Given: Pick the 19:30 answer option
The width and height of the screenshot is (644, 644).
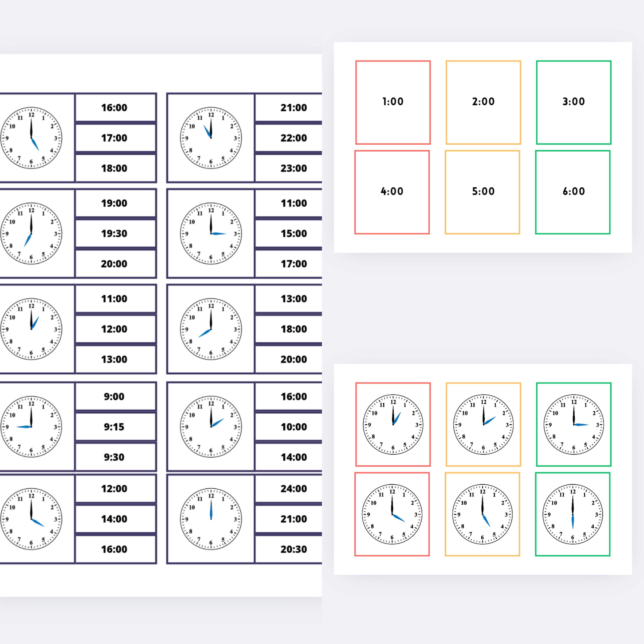Looking at the screenshot, I should 114,233.
